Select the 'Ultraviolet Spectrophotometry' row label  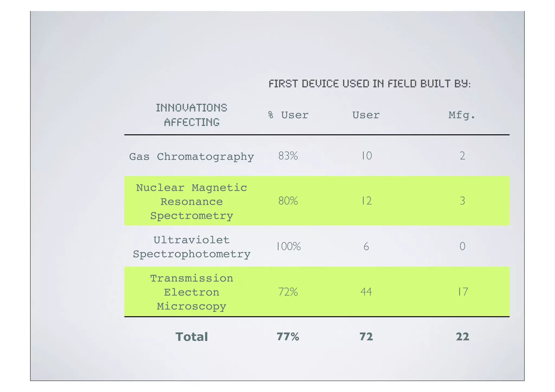coord(192,247)
